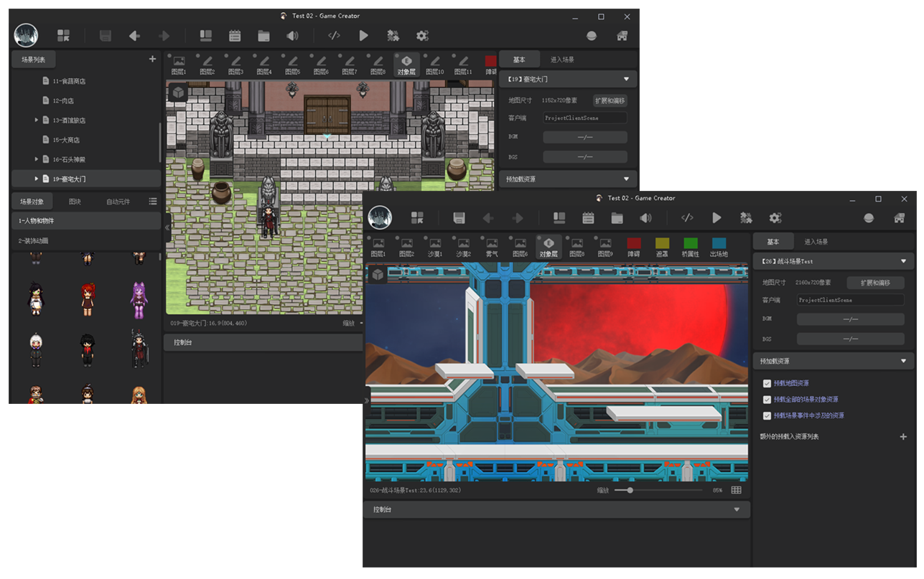
Task: Toggle visibility dot of 图层9 in front window
Action: coord(595,237)
